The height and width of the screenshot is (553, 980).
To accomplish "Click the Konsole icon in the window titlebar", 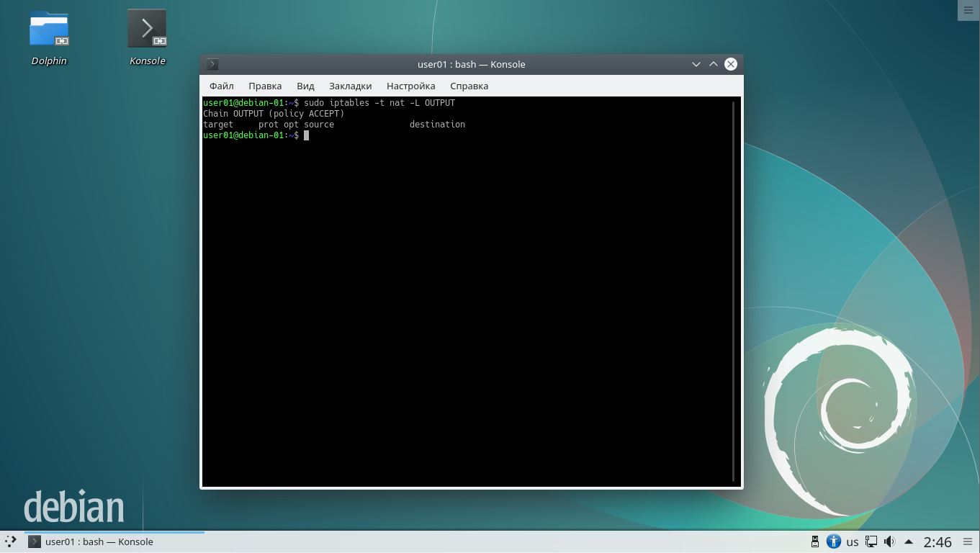I will [x=212, y=64].
